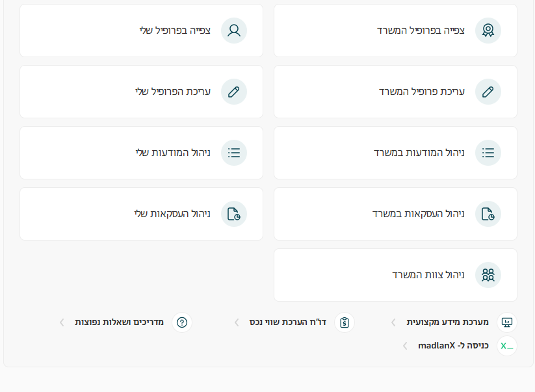Screen dimensions: 535x392
Task: Click the document-clock icon for ניהול העסקאות שלי
Action: pos(233,214)
